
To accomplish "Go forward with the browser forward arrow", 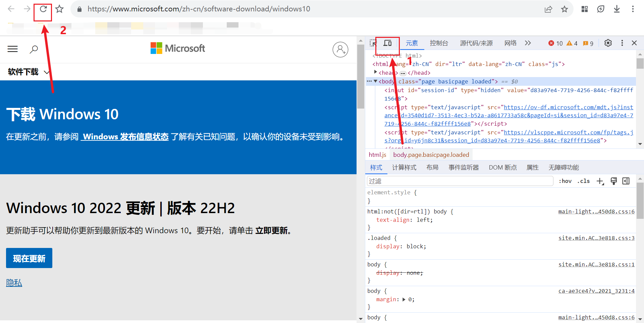I will [x=27, y=9].
